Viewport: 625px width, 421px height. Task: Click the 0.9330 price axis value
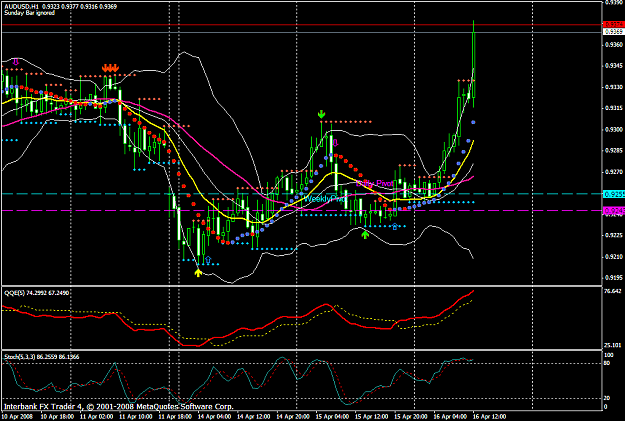[614, 87]
